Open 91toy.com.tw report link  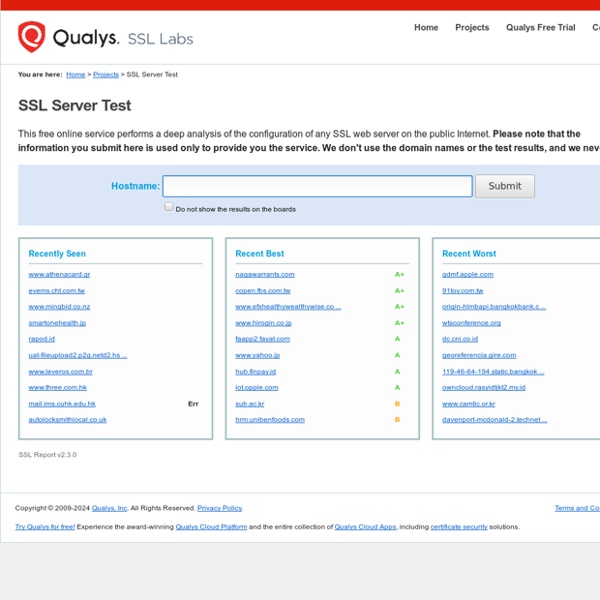[x=463, y=291]
